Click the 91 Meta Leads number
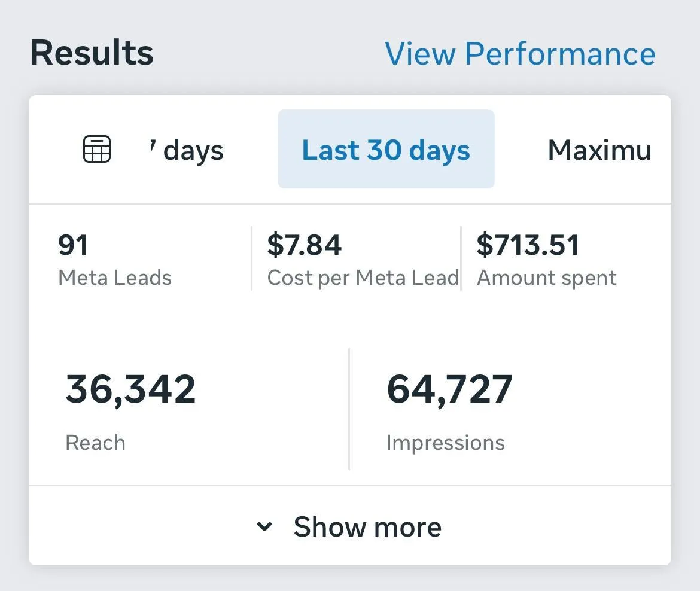 coord(73,245)
